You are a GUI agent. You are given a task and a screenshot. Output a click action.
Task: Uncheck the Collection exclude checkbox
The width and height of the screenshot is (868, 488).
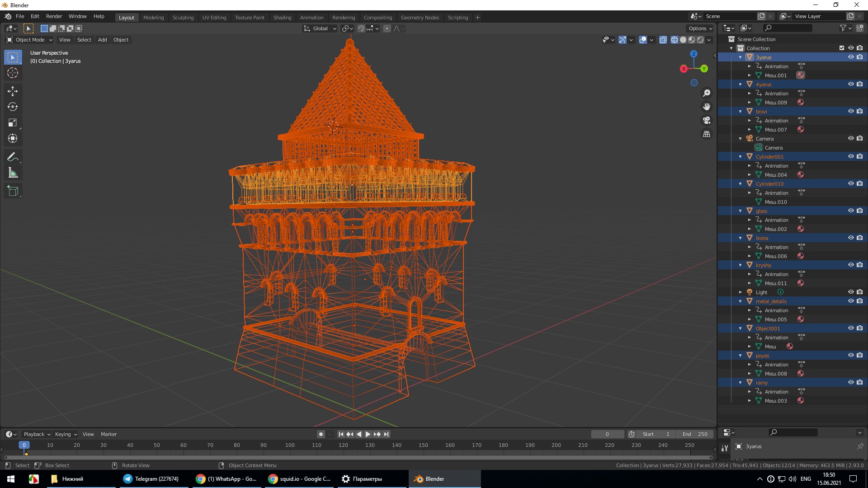842,48
